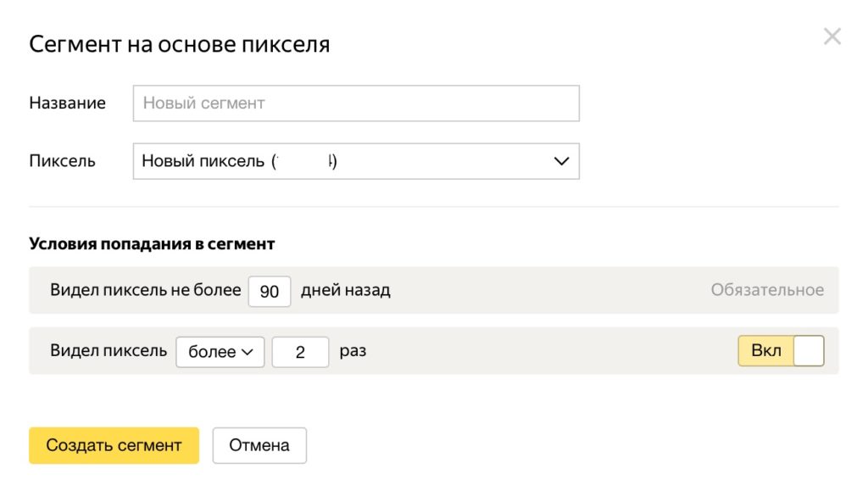Click the "Обязательное" gray text
The width and height of the screenshot is (868, 491).
pyautogui.click(x=767, y=291)
